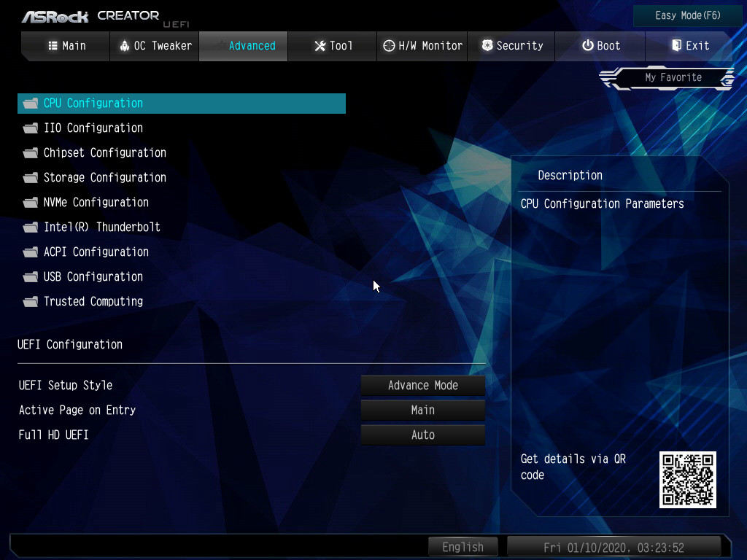Screen dimensions: 747x560
Task: Open the My Favorite page
Action: 672,78
